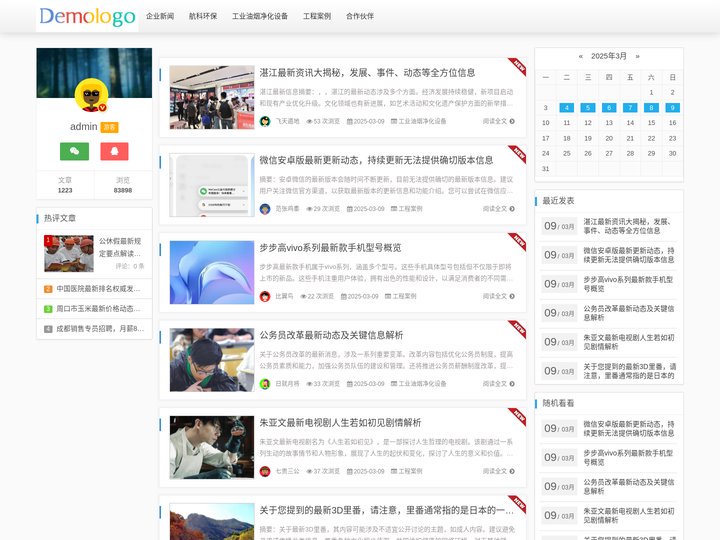Open article 步步高vivo系列最新款手机型号概览 title
Screen dimensions: 720x540
click(330, 248)
